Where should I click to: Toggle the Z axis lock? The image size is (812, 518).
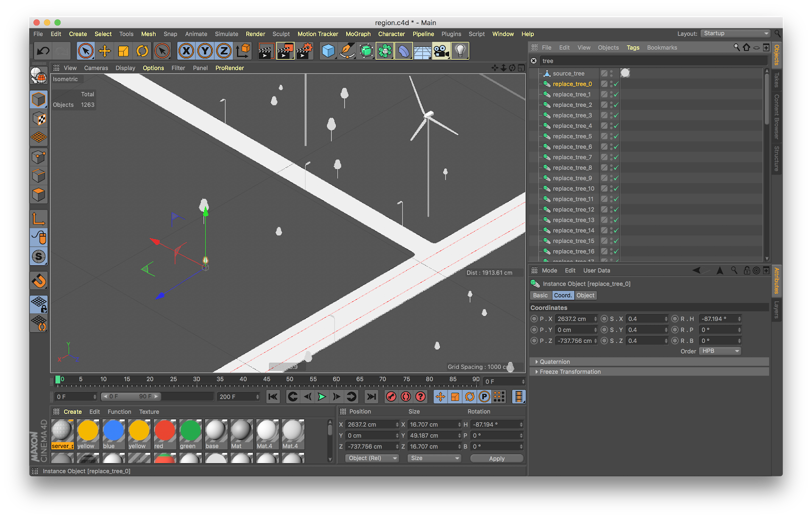pos(224,51)
